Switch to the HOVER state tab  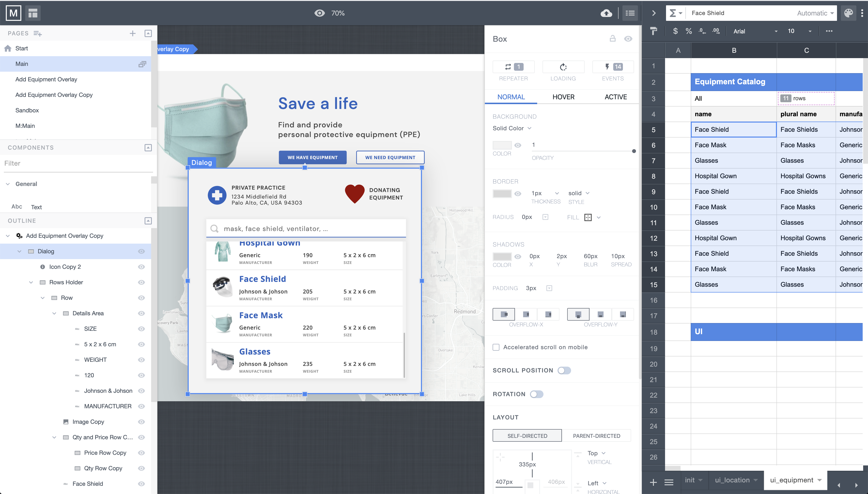tap(563, 97)
